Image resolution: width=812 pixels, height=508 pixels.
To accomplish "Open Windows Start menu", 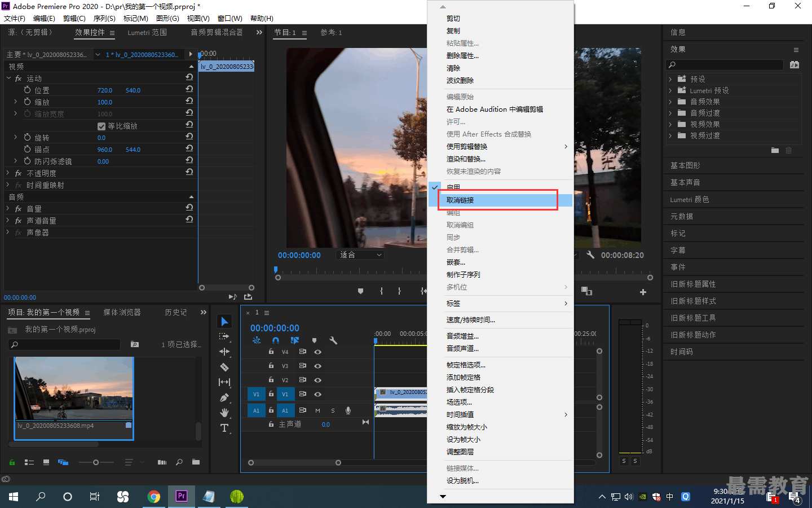I will [x=14, y=496].
